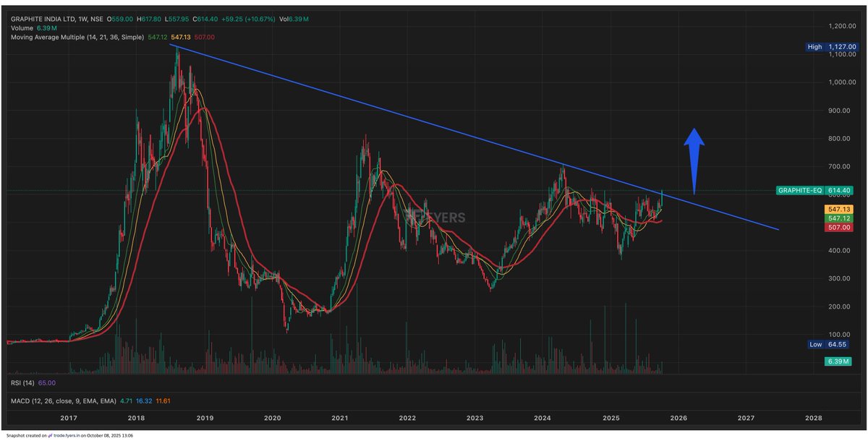Click the MACD (12, 26, close, 9, EMA, EMA) legend
Viewport: 868px width, 441px height.
coord(63,401)
